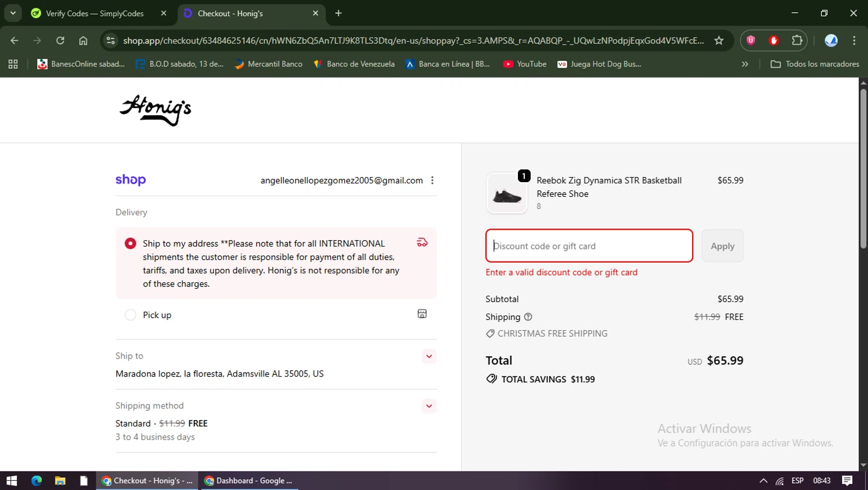Click the delivery truck icon
This screenshot has height=490, width=868.
pos(422,242)
